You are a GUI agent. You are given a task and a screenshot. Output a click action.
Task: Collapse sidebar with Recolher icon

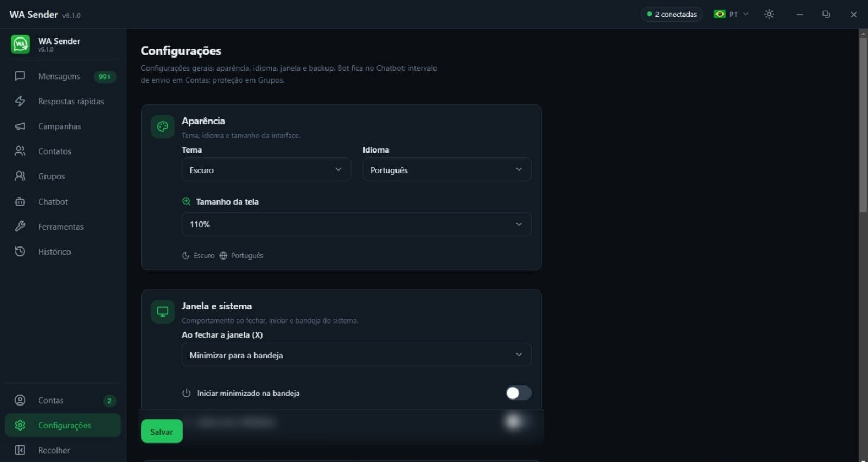coord(20,450)
